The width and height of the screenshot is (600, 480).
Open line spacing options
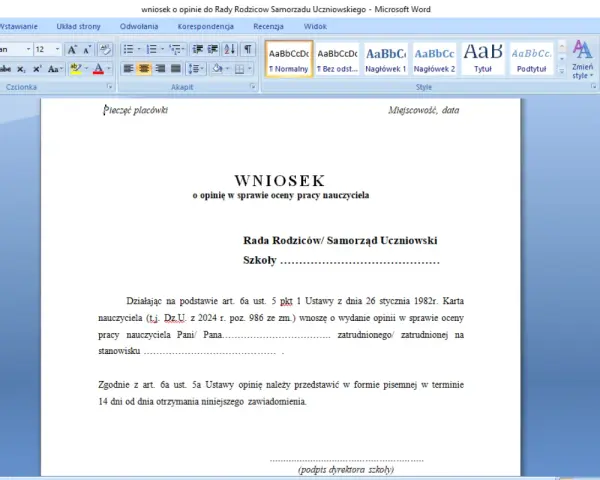click(x=196, y=69)
